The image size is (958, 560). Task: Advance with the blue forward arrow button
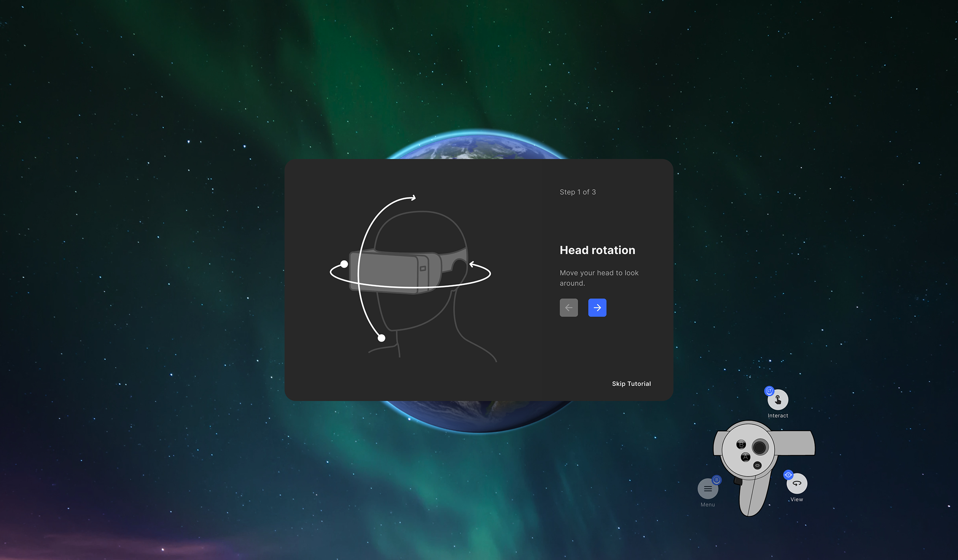point(597,307)
